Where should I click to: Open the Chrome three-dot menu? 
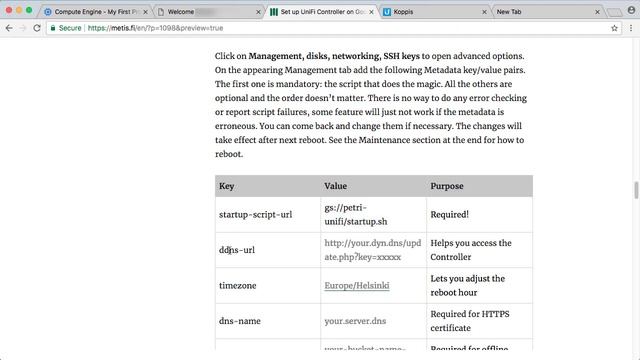pyautogui.click(x=631, y=28)
